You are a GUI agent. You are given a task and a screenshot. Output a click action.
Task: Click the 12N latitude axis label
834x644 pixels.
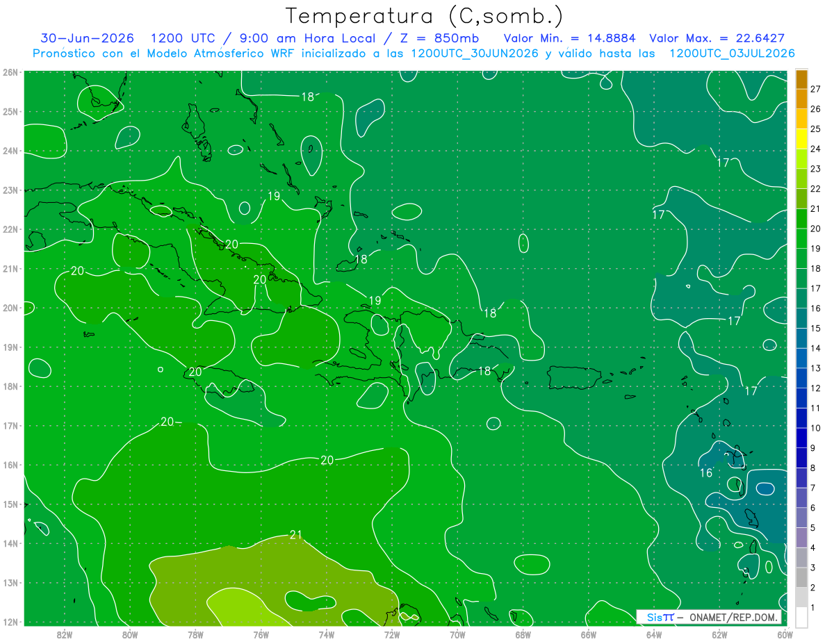coord(10,622)
